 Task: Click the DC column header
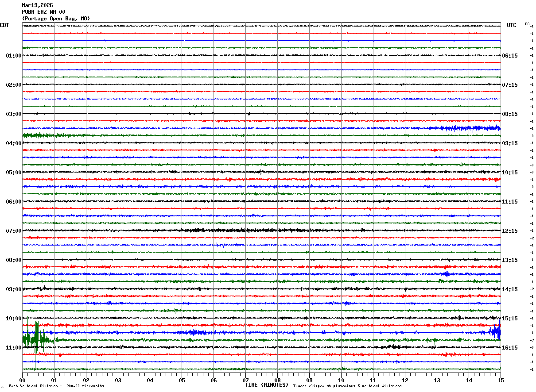point(527,24)
